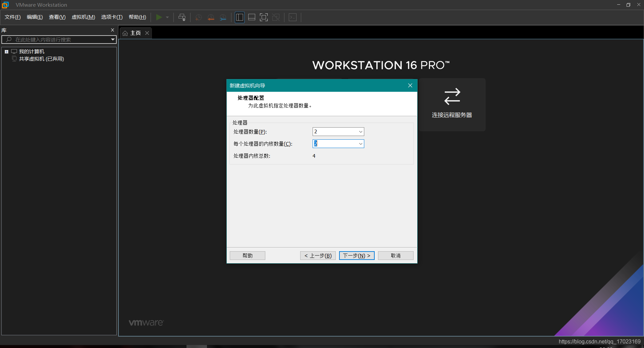644x348 pixels.
Task: Open the 查看(V) menu
Action: pyautogui.click(x=57, y=17)
